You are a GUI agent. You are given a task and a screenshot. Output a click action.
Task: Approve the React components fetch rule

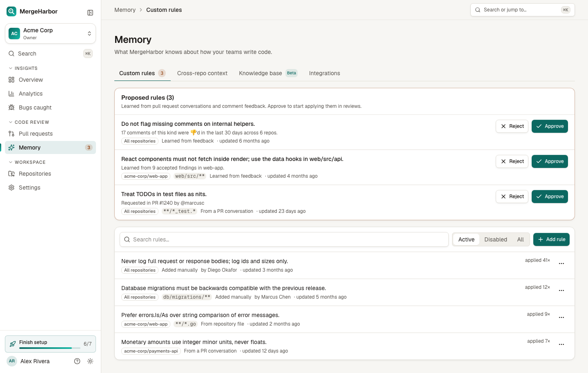point(550,161)
